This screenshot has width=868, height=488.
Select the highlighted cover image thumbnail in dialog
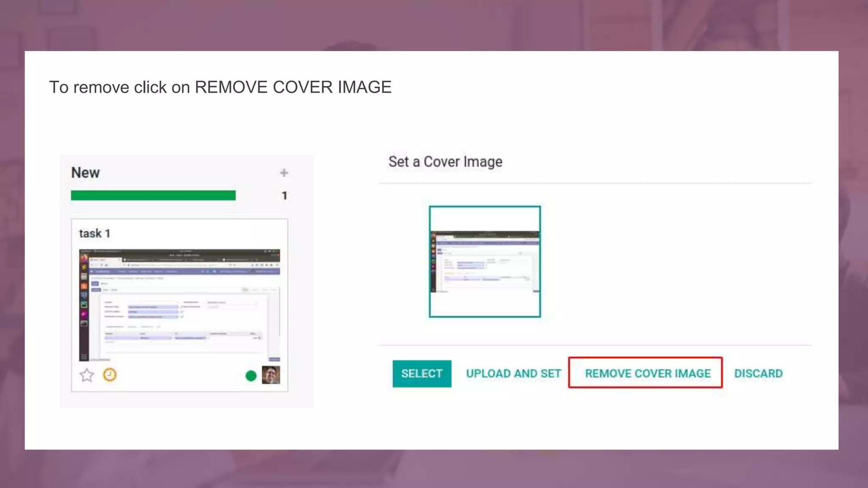(484, 261)
